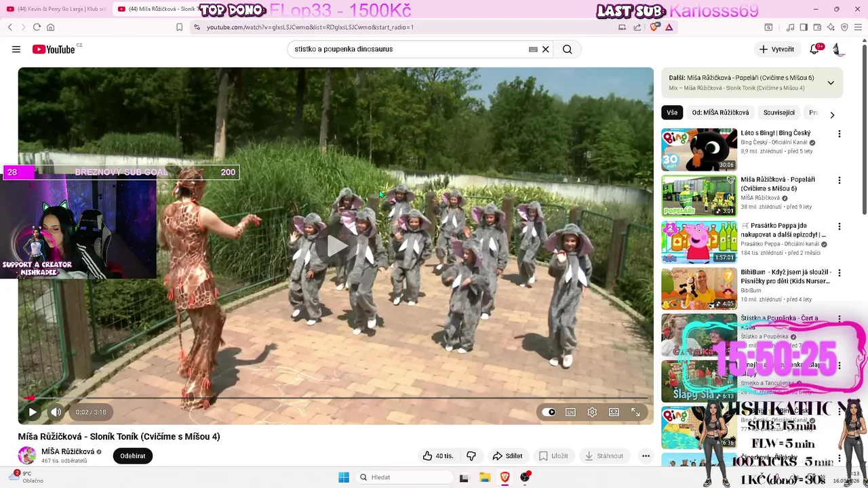Click the YouTube search input field
Screen dimensions: 868x488
(407, 49)
